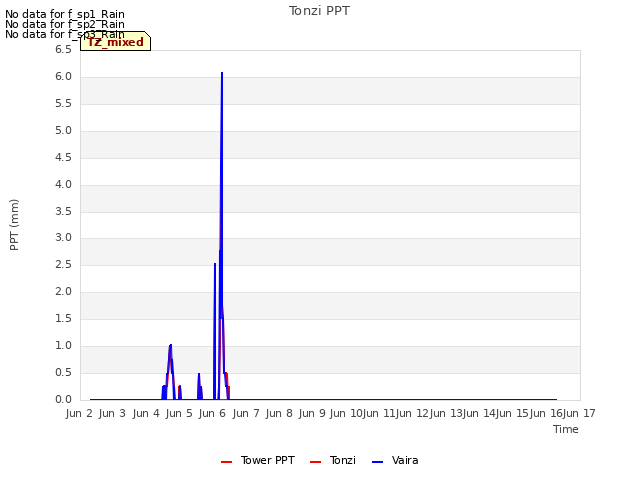Click the blue Vaira legend swatch
This screenshot has width=640, height=480.
pos(378,462)
